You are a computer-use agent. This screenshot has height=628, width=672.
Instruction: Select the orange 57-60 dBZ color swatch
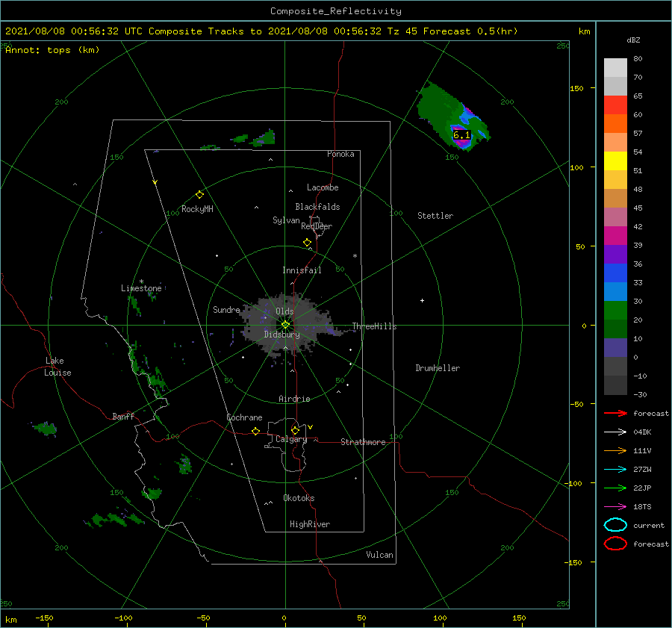[x=615, y=124]
